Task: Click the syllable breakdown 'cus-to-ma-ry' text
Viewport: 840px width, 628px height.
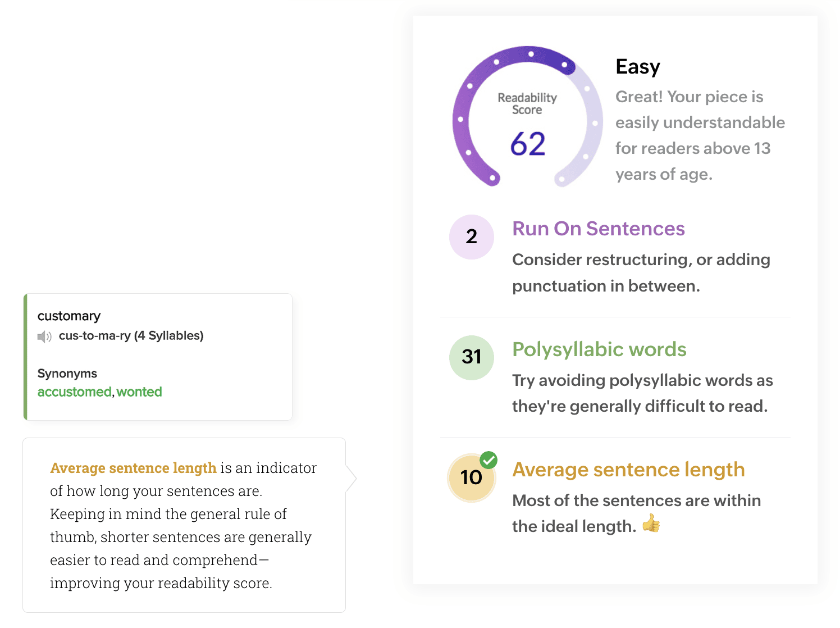Action: pos(94,336)
